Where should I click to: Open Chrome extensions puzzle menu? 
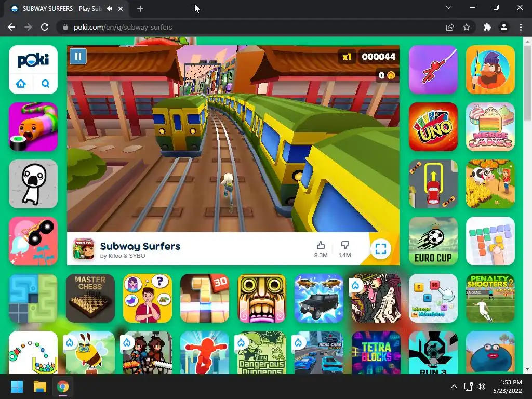[x=487, y=27]
